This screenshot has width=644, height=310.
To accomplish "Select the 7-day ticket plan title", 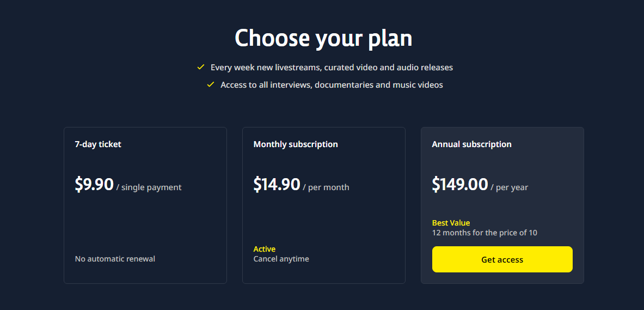I will click(x=98, y=144).
